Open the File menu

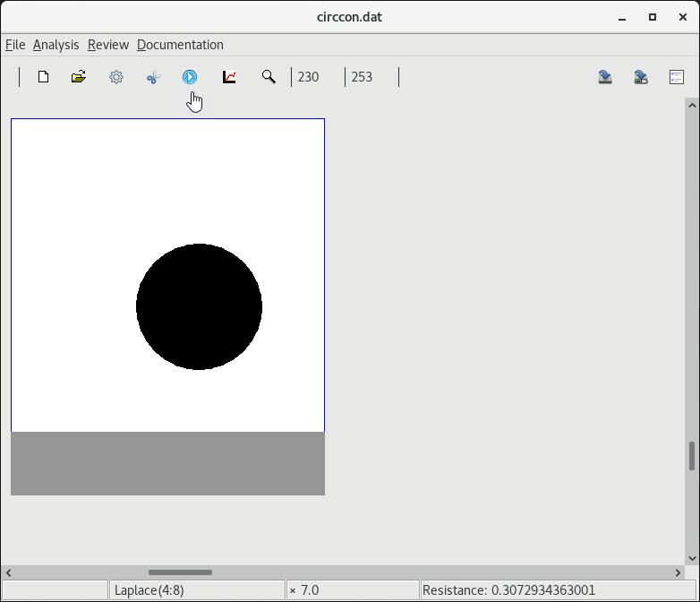point(15,45)
